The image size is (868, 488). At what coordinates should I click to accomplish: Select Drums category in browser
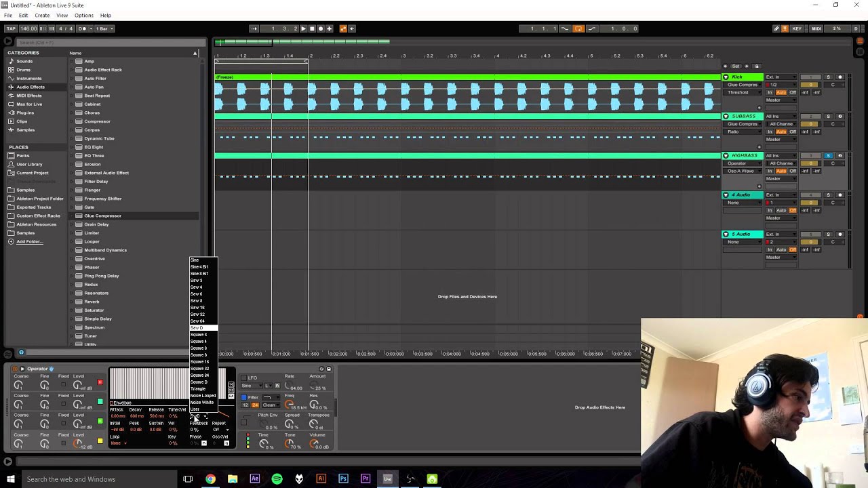[24, 70]
